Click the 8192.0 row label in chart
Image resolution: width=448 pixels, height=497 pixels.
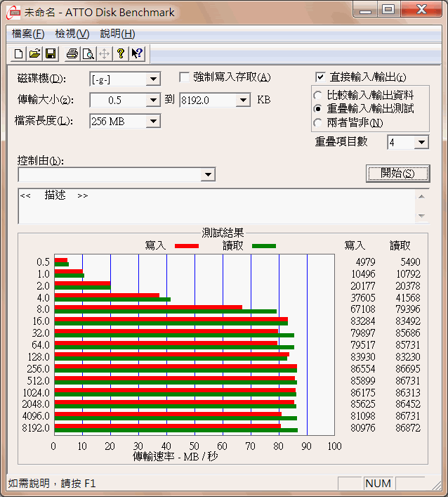pos(36,428)
